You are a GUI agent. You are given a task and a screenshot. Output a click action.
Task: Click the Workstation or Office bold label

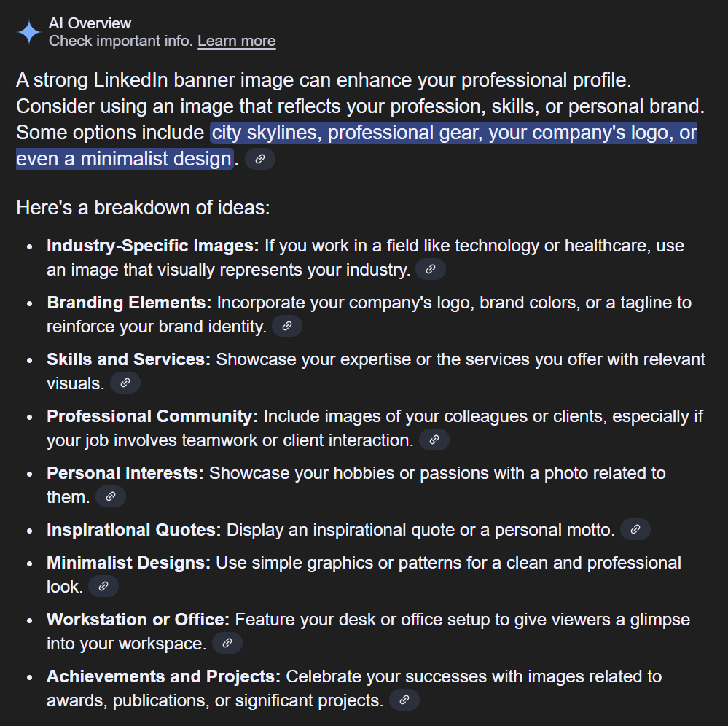138,620
